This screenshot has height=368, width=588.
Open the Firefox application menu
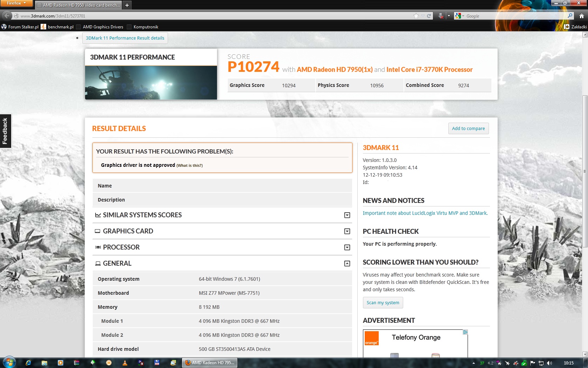click(x=16, y=3)
